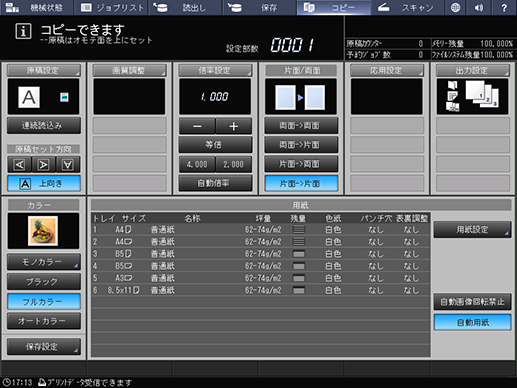Click the メモリー残量 100.000% value
517x388 pixels.
click(496, 44)
